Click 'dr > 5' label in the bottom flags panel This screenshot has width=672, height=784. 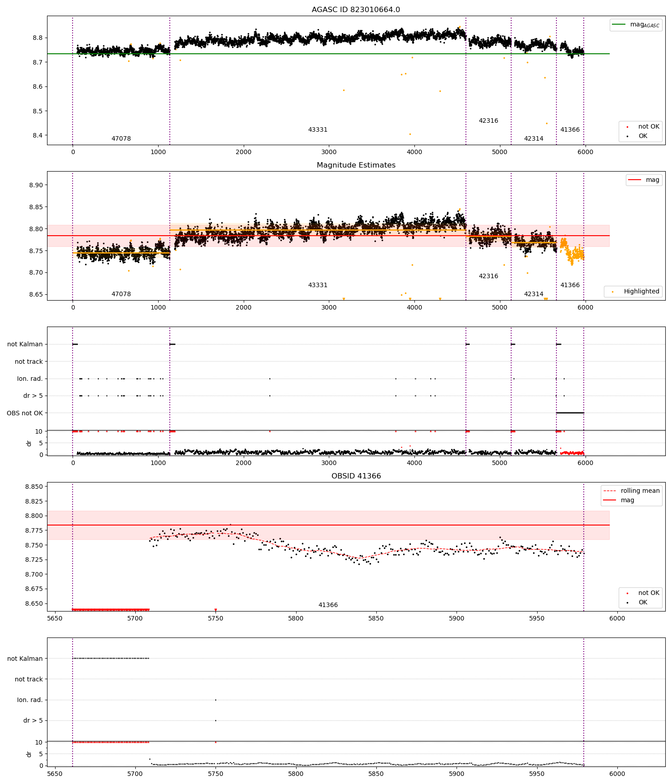click(33, 720)
